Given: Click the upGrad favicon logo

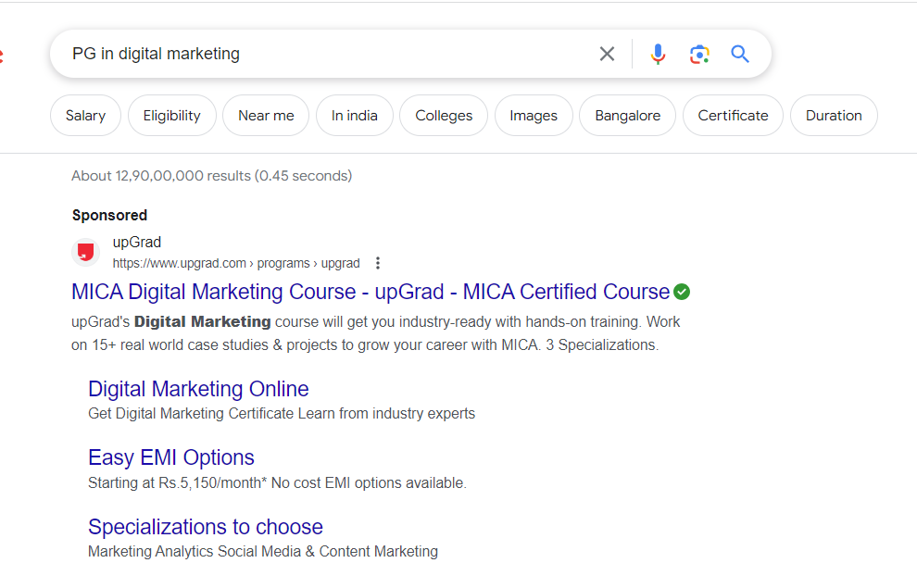Looking at the screenshot, I should coord(86,253).
